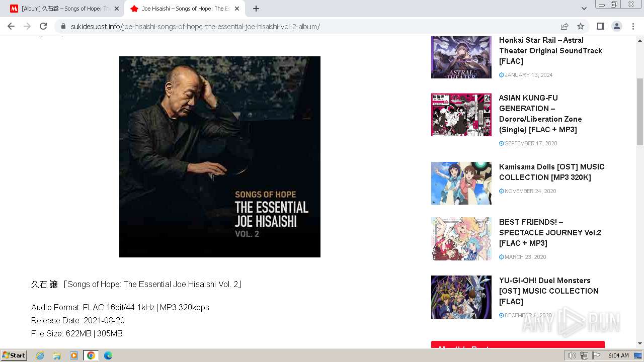Screen dimensions: 644x362
Task: Reload the current page
Action: pos(43,26)
